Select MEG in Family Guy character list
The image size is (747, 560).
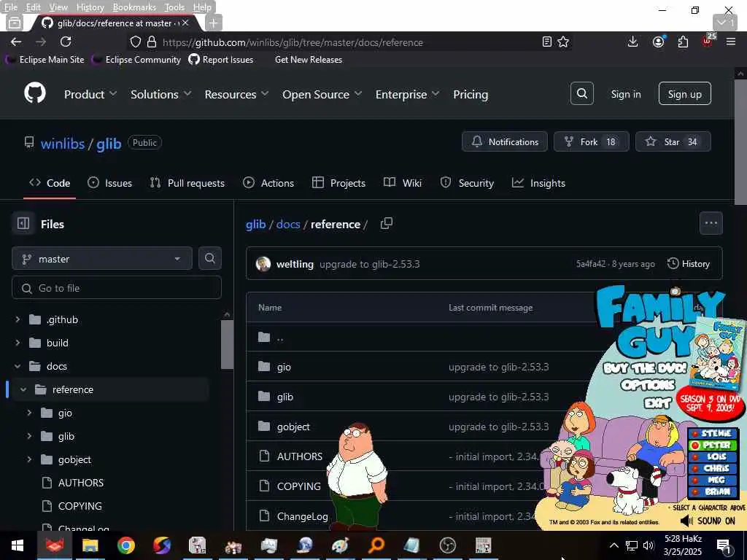[713, 480]
